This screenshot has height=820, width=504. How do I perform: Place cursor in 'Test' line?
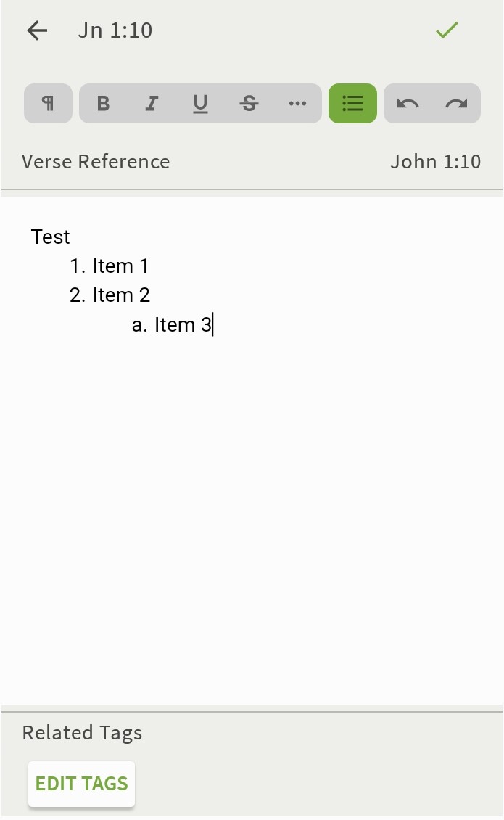point(51,237)
